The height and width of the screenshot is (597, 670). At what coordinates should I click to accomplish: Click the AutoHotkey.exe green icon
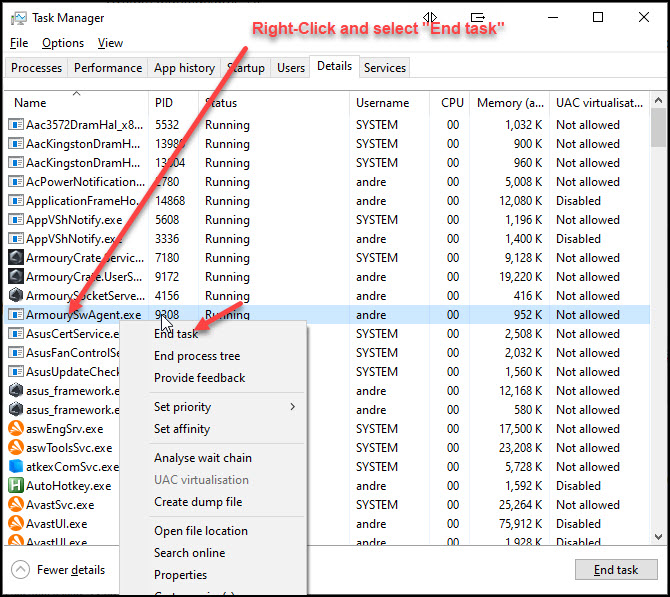tap(16, 486)
